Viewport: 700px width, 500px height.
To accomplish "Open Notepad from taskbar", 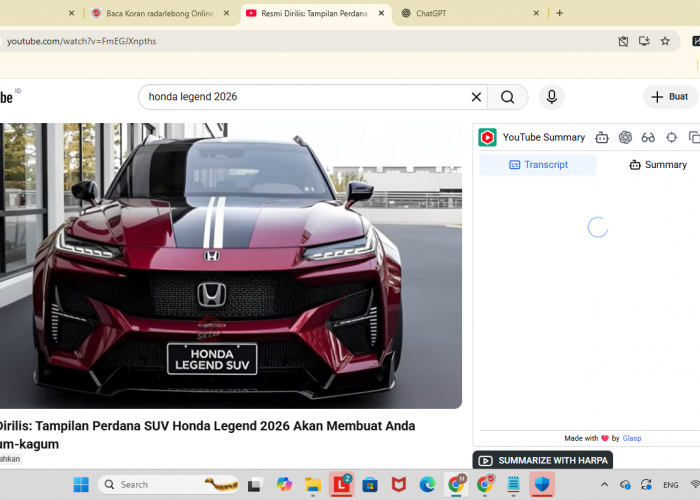I will (x=513, y=484).
